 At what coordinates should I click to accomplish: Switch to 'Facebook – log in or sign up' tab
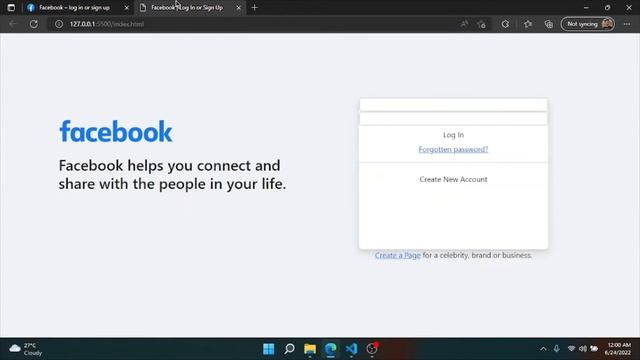click(75, 7)
